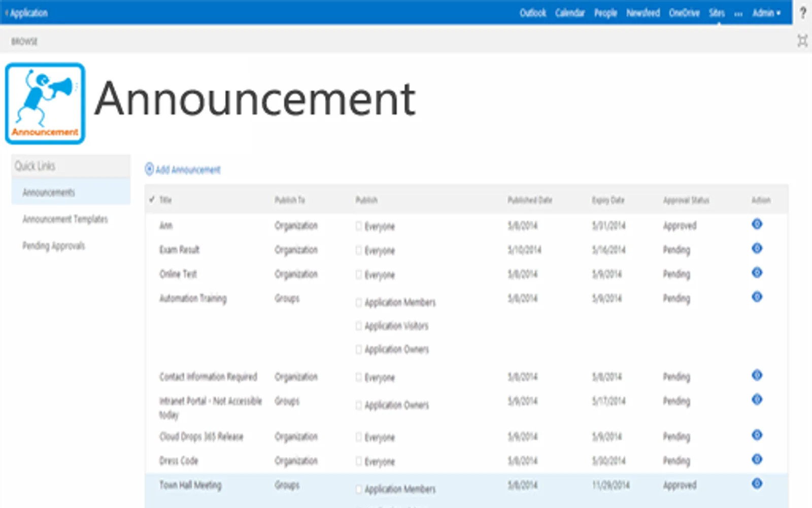This screenshot has height=508, width=812.
Task: Check Application Owners under Automation Training
Action: [x=359, y=350]
